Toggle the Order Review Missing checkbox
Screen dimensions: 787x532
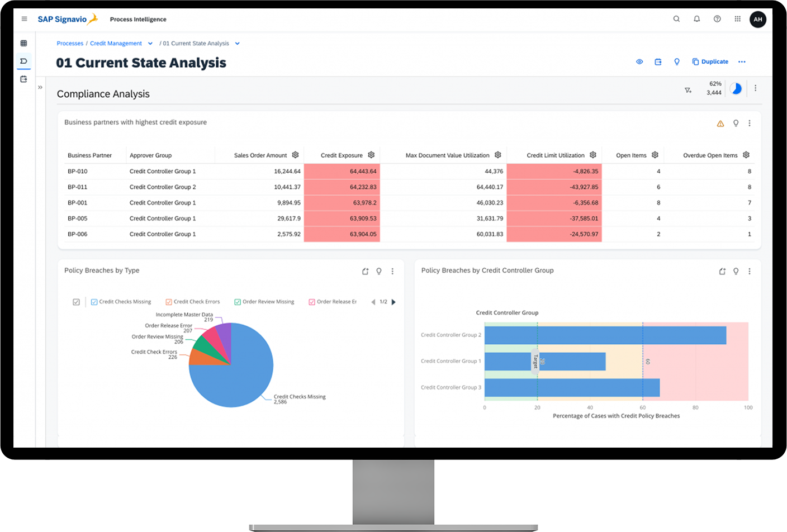(238, 302)
